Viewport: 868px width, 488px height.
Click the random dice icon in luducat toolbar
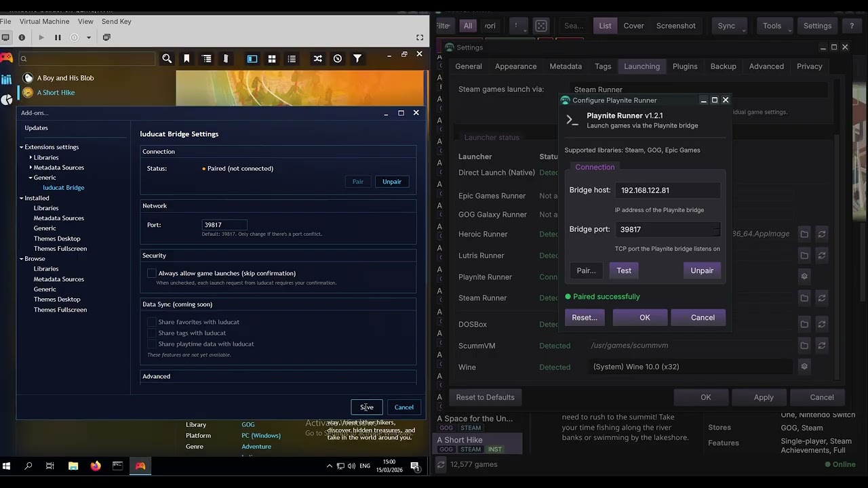pos(541,26)
